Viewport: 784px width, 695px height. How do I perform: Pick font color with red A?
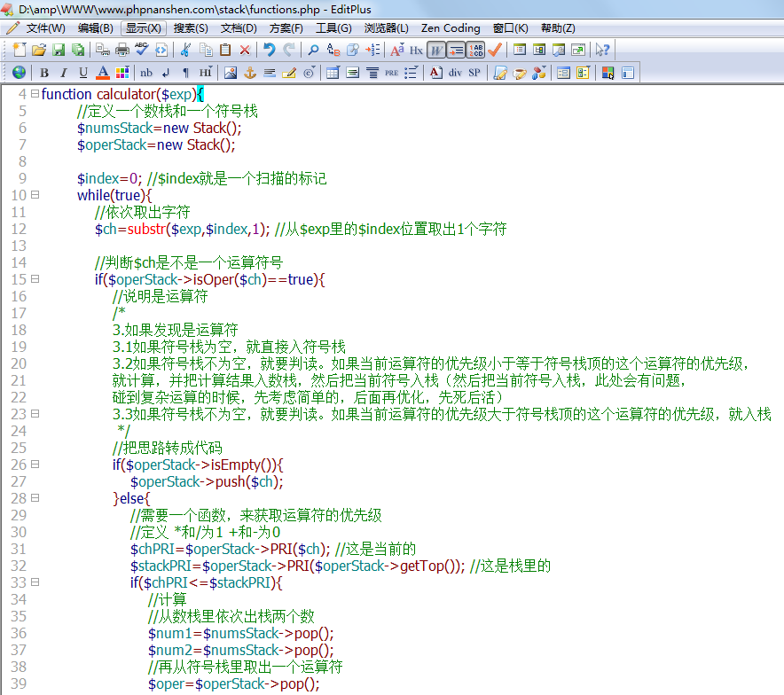click(x=103, y=73)
